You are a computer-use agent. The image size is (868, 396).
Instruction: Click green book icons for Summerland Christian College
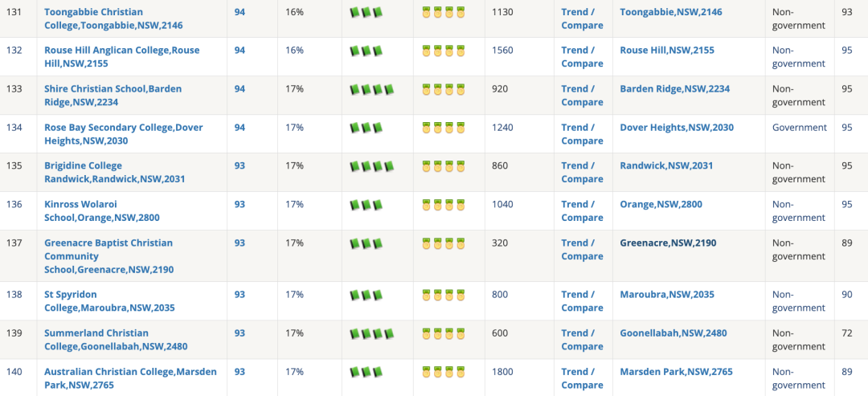pyautogui.click(x=372, y=333)
